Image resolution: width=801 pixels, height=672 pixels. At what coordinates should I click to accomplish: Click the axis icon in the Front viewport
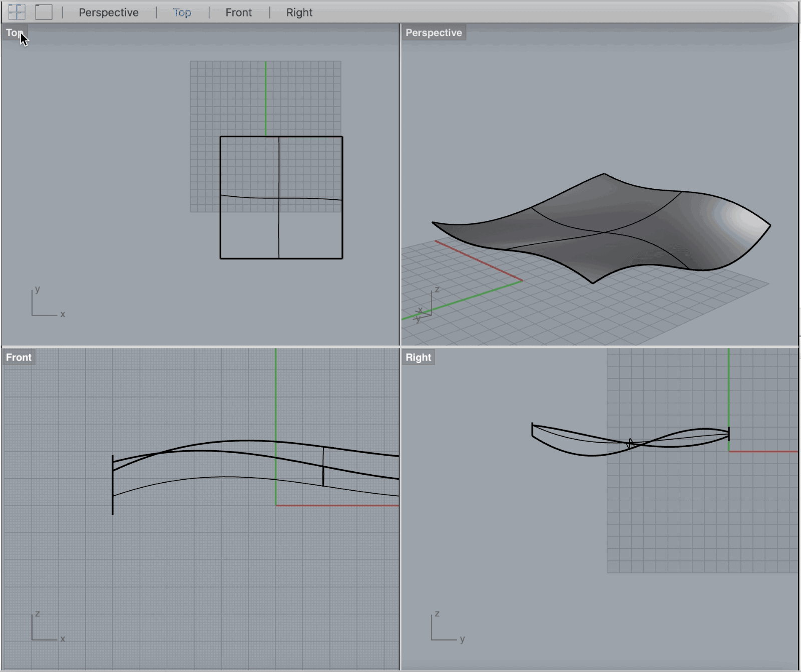(x=45, y=628)
